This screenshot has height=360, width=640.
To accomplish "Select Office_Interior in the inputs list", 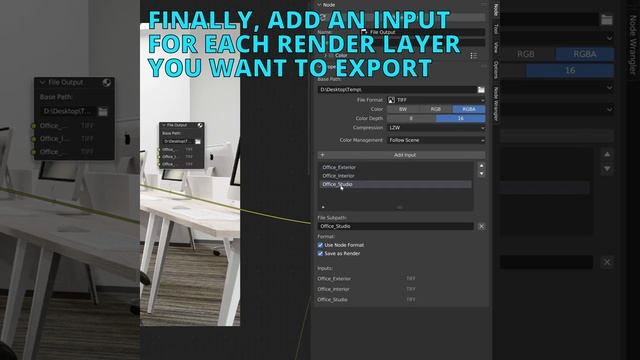I will 395,176.
